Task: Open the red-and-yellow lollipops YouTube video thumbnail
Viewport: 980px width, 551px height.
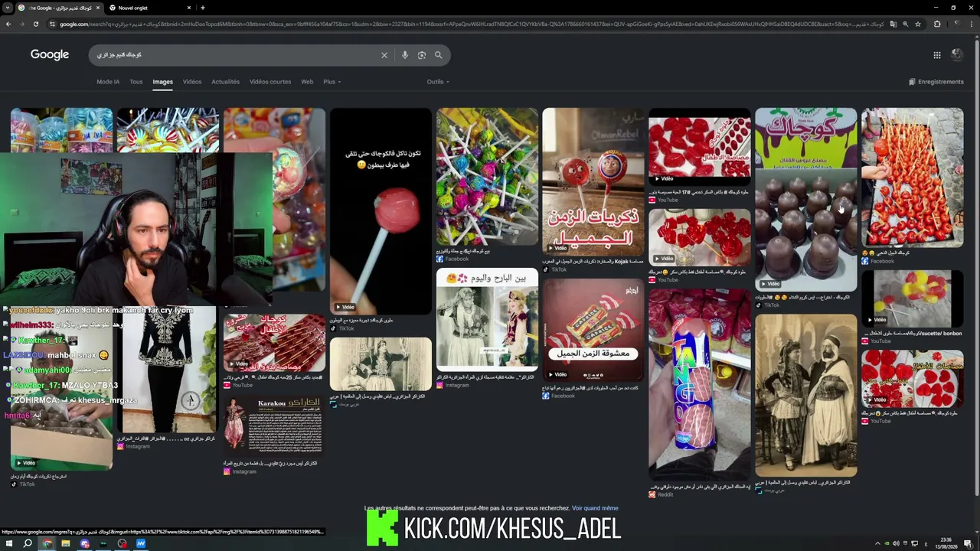Action: tap(912, 298)
